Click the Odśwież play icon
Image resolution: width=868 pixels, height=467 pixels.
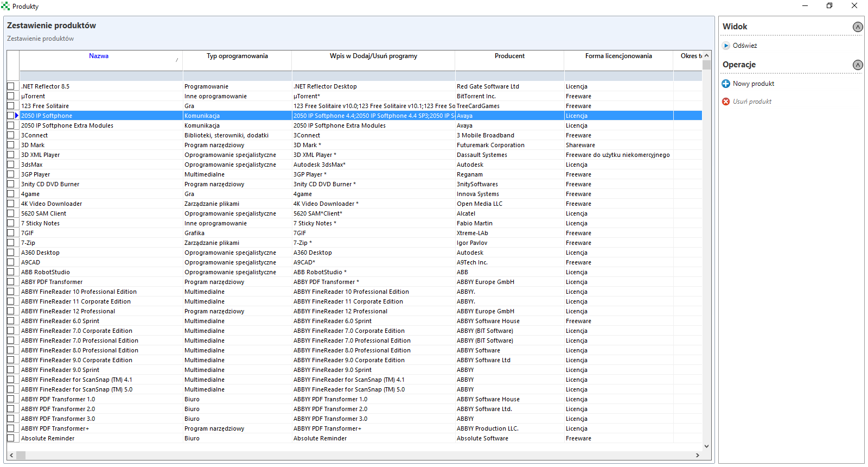click(x=726, y=46)
